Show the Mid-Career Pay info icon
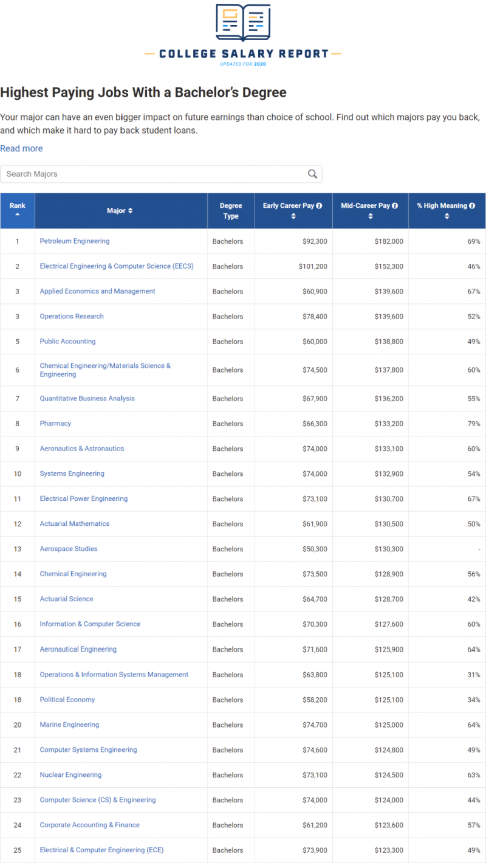The height and width of the screenshot is (868, 486). (395, 206)
